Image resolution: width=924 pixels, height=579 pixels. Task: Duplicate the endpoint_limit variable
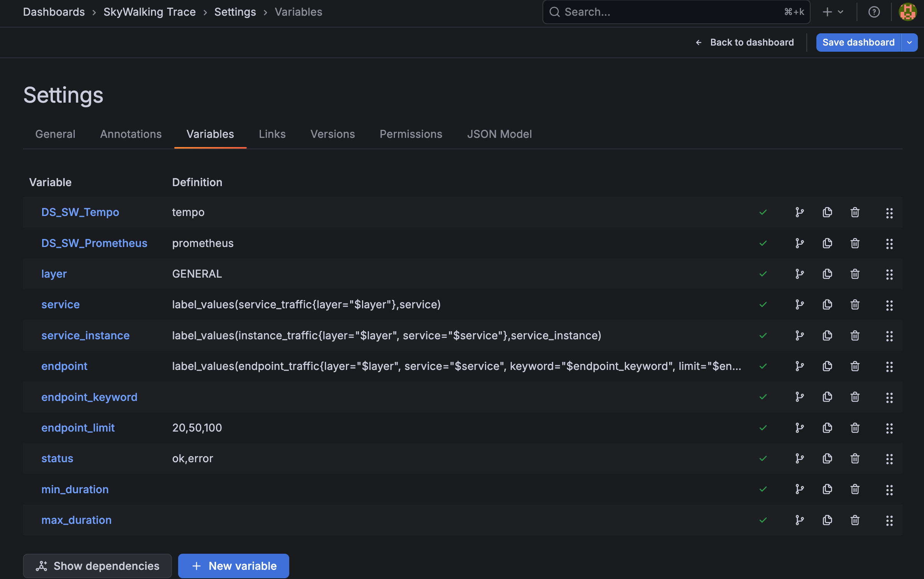pos(827,428)
